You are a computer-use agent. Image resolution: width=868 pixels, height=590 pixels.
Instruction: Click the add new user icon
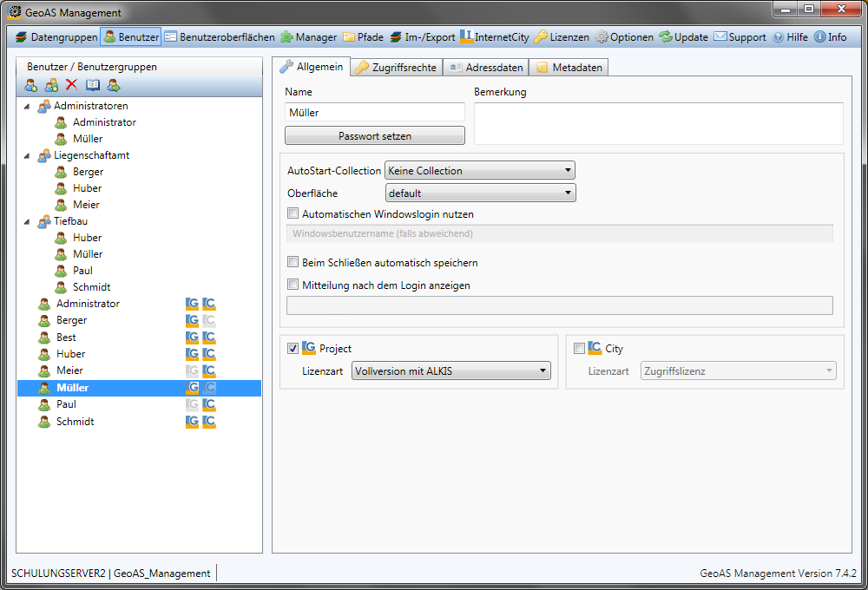(x=30, y=85)
